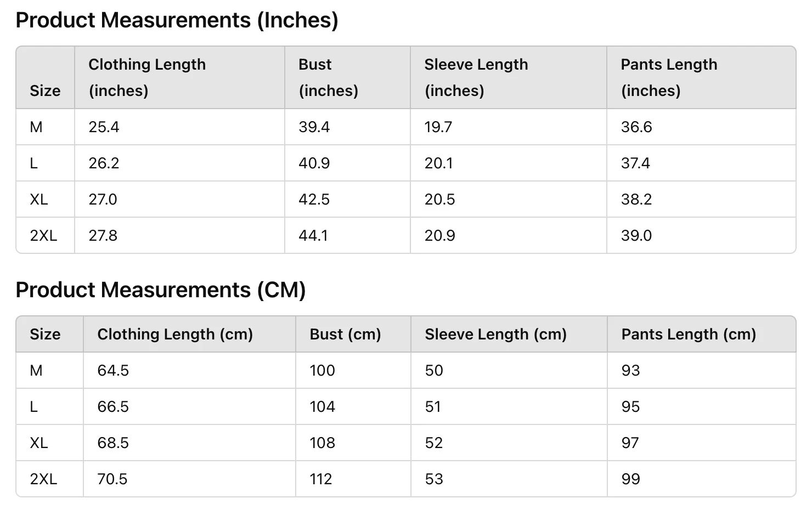This screenshot has width=812, height=510.
Task: Select the Pants Length (inches) column header
Action: 669,77
